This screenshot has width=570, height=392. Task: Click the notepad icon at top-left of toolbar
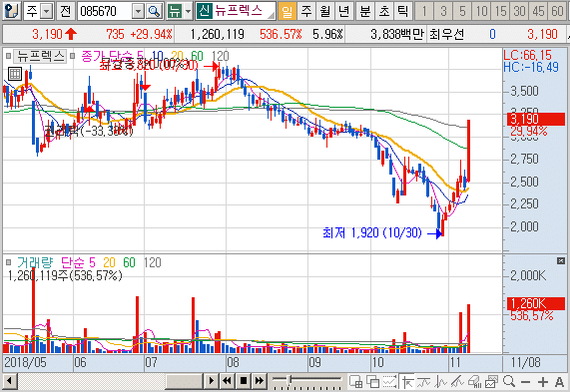point(11,11)
